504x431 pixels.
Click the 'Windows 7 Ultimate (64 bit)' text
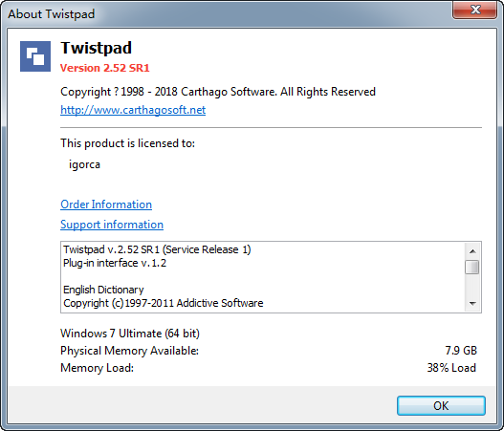(x=130, y=334)
